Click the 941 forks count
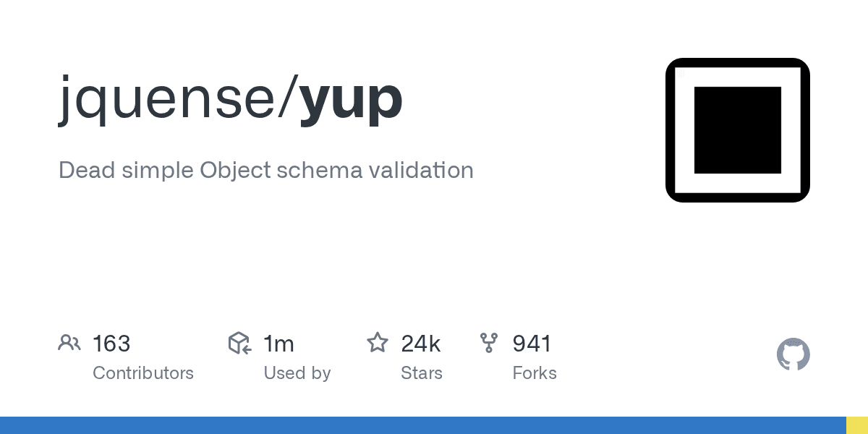Viewport: 868px width, 434px height. [x=532, y=343]
